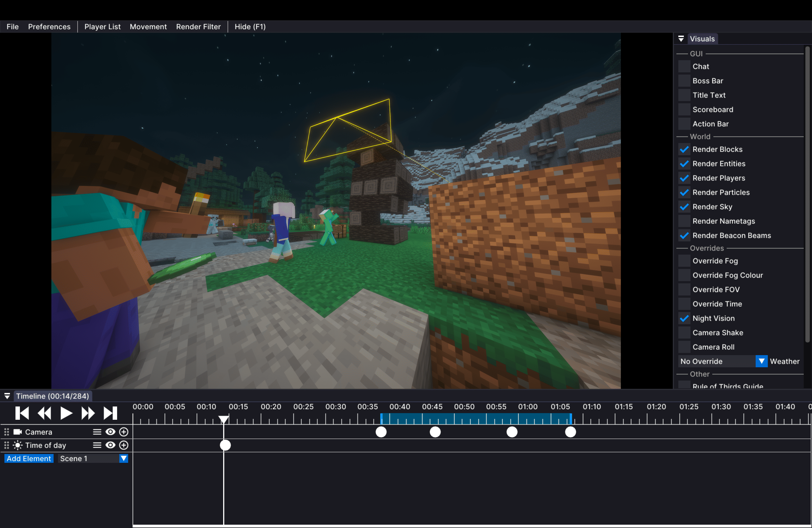
Task: Click the Add Element button
Action: pyautogui.click(x=29, y=458)
